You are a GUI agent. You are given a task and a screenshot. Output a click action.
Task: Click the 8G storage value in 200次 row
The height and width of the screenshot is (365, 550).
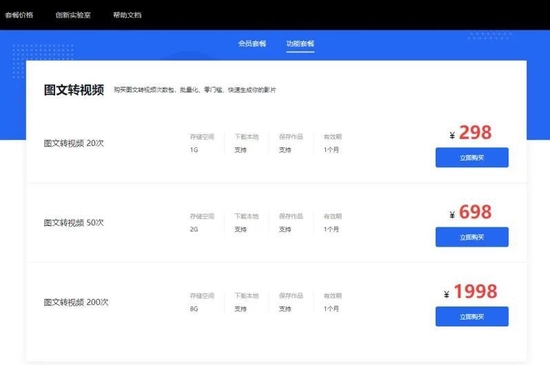click(x=194, y=309)
